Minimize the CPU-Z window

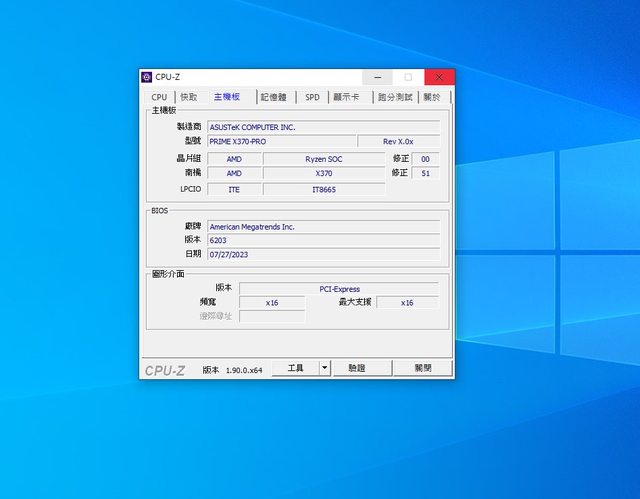point(377,77)
